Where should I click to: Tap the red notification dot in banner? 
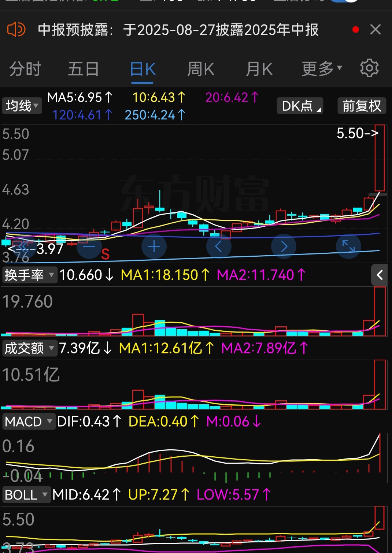[355, 30]
